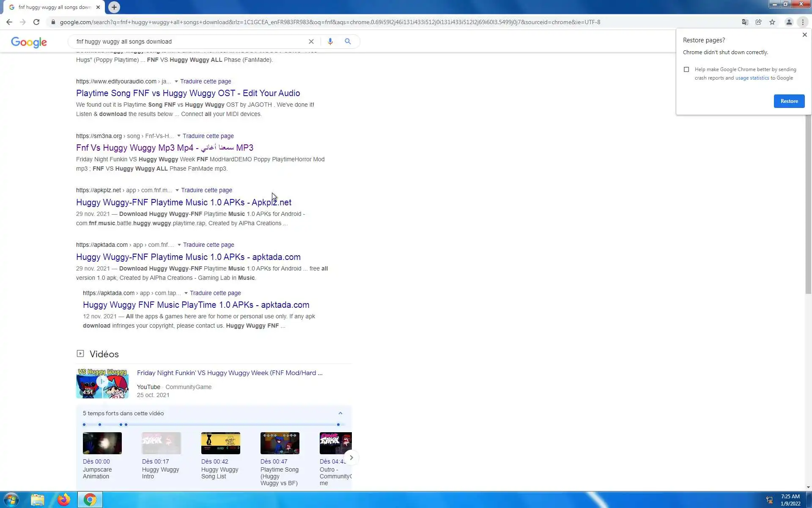The image size is (812, 508).
Task: Click the translate page icon in address bar
Action: [745, 22]
